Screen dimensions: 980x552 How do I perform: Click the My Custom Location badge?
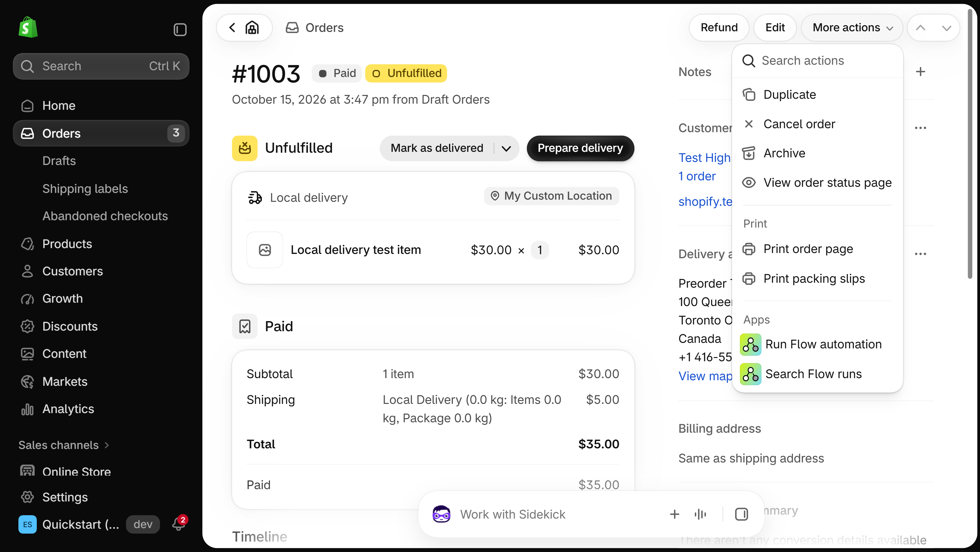pyautogui.click(x=551, y=196)
